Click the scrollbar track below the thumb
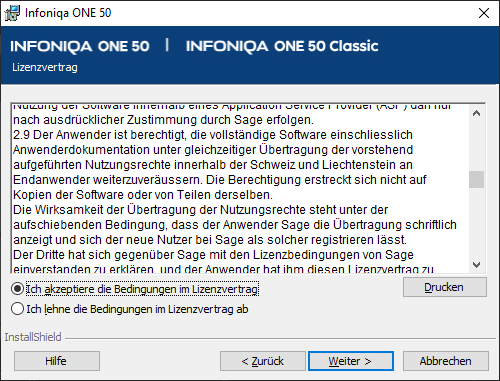 coord(477,222)
